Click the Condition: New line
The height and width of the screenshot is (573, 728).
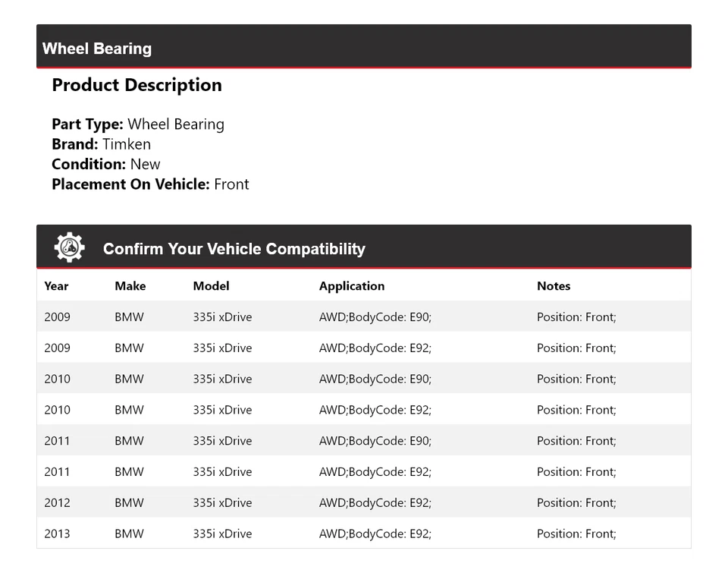pyautogui.click(x=106, y=164)
